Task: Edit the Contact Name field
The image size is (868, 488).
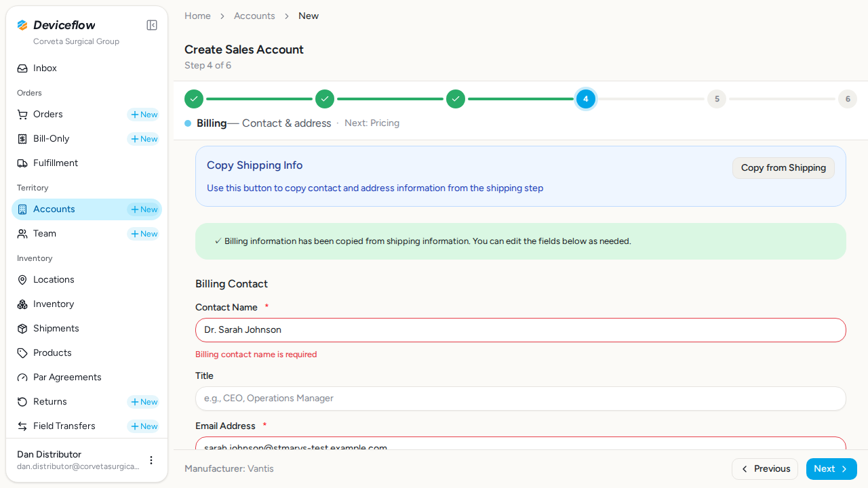Action: click(521, 330)
